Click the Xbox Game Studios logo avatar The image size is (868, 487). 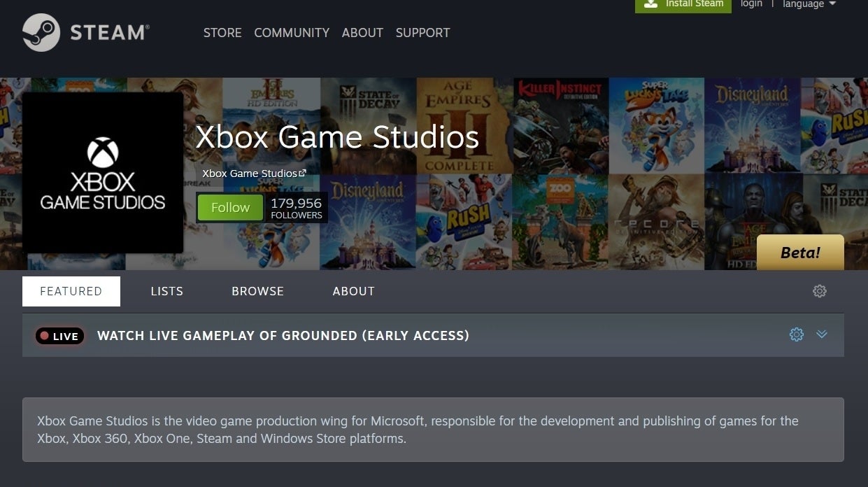pos(103,173)
